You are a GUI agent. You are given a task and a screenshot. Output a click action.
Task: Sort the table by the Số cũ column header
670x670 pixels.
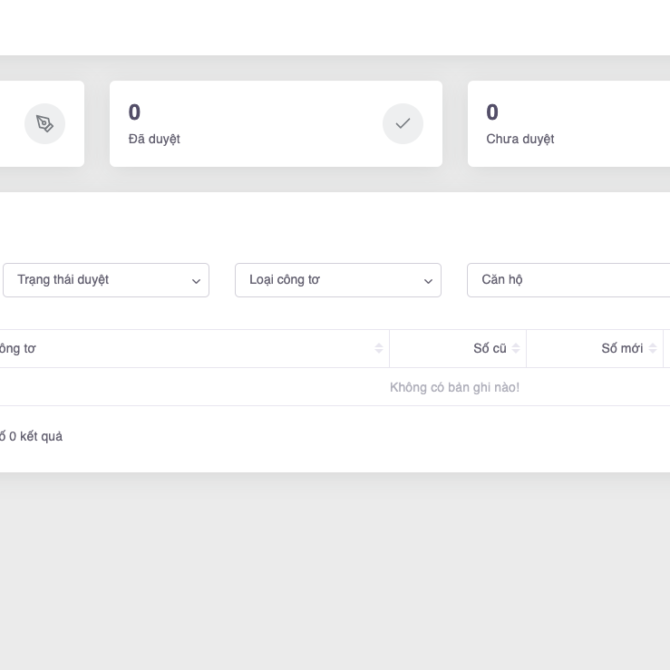pos(489,348)
